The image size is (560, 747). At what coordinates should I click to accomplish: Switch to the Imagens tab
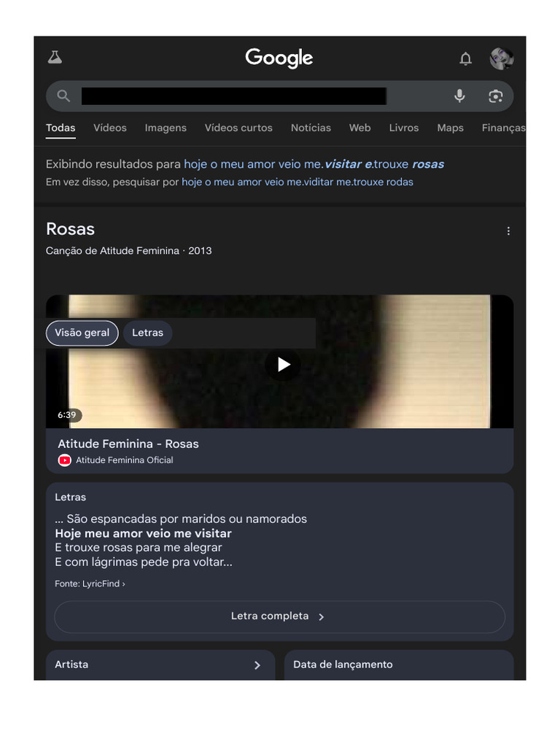(x=166, y=128)
